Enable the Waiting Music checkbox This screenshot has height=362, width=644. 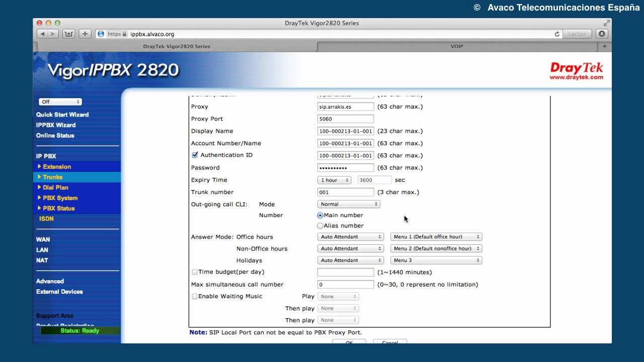pos(195,296)
